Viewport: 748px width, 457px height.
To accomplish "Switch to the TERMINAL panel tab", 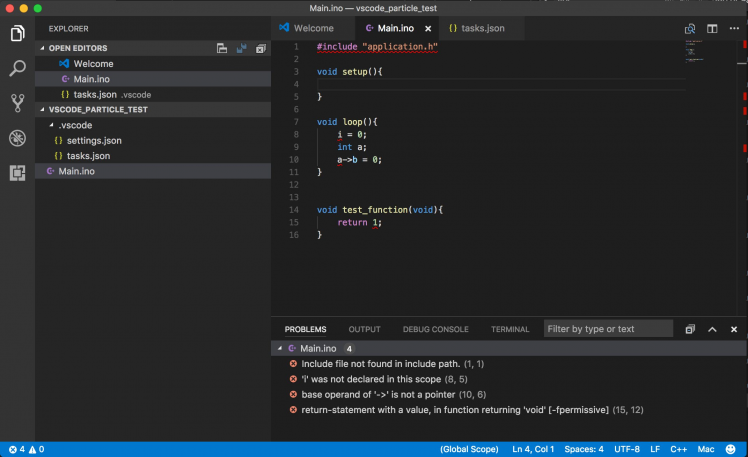I will coord(510,329).
